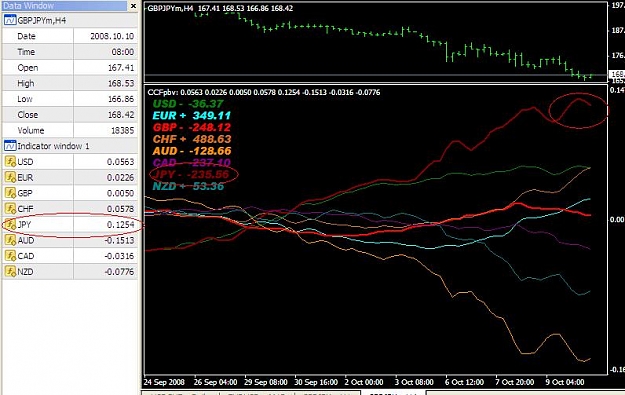625x395 pixels.
Task: Click the 3 Oct 08:00 time axis label
Action: click(414, 382)
